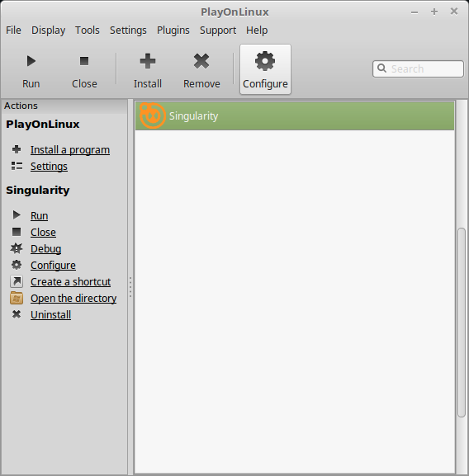Viewport: 469px width, 476px height.
Task: Click the Run play icon in toolbar
Action: point(31,61)
